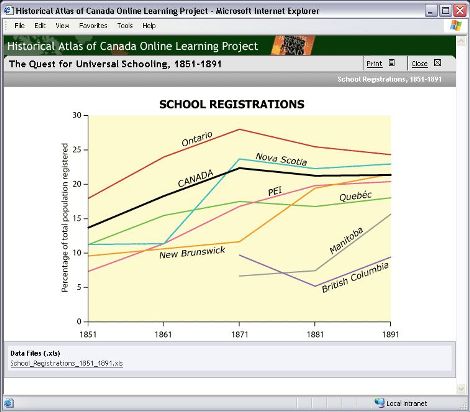
Task: Download School_Registrations_1851_1891.xls data file
Action: 67,363
